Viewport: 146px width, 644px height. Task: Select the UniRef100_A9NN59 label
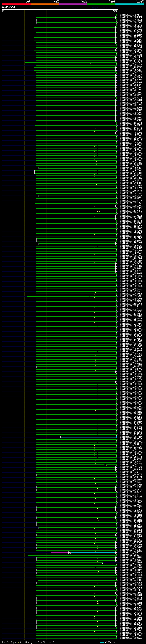tap(131, 118)
